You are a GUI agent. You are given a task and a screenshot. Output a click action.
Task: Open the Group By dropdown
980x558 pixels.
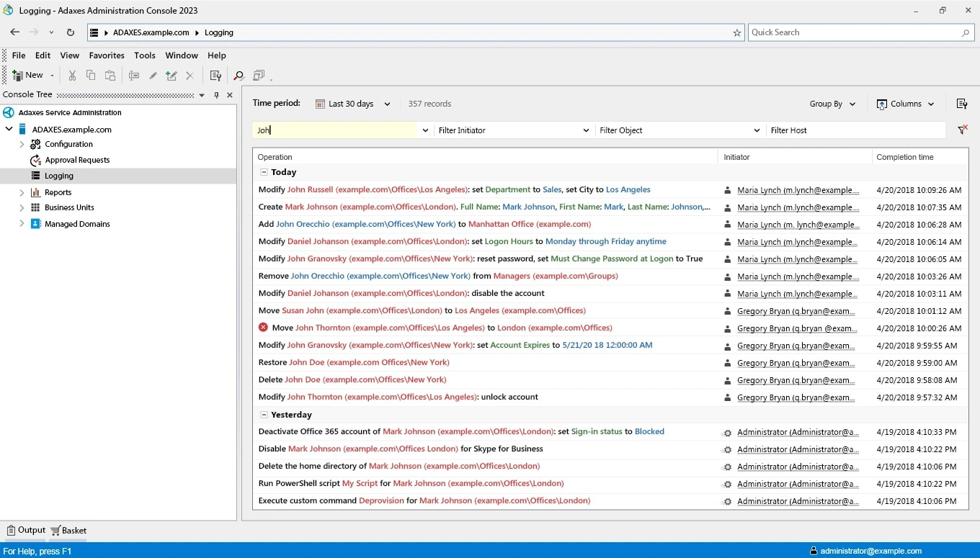tap(832, 104)
